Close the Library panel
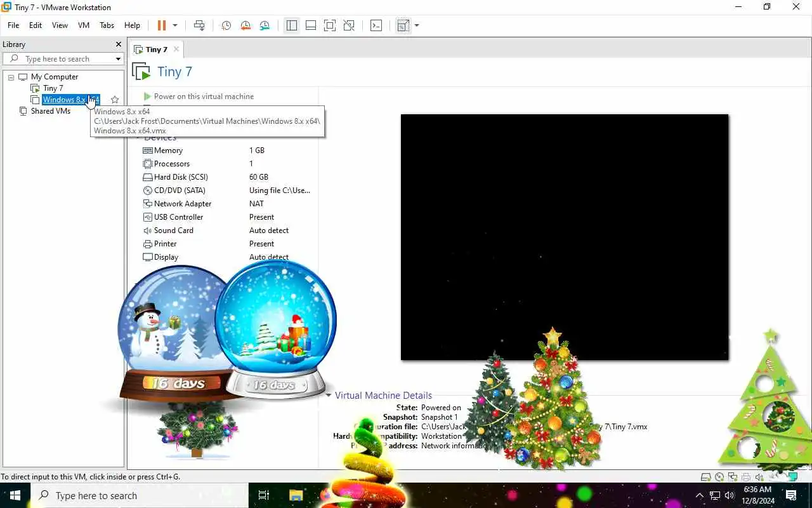 pos(118,44)
